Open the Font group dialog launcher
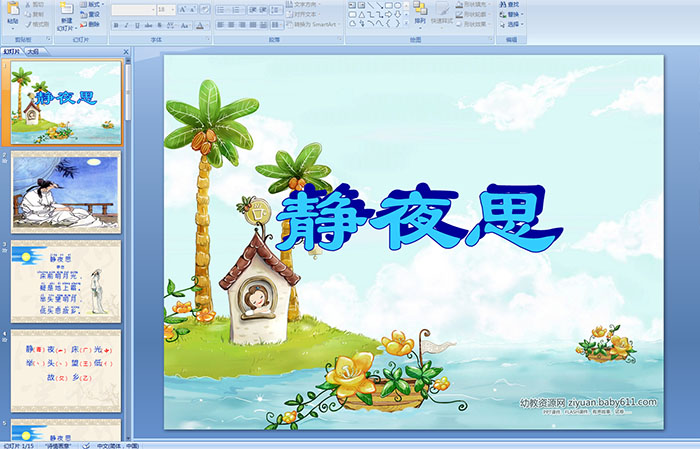 pos(208,39)
